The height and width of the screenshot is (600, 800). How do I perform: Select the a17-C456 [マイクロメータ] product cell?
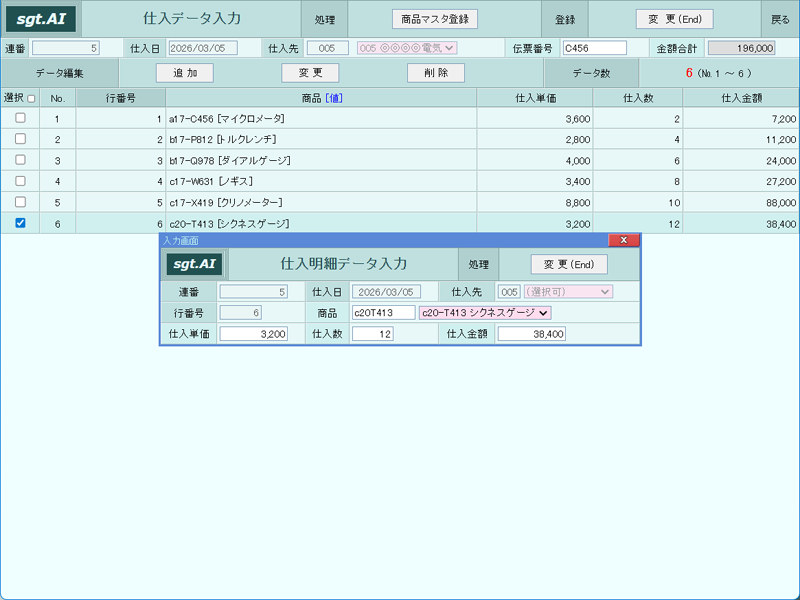click(x=321, y=119)
